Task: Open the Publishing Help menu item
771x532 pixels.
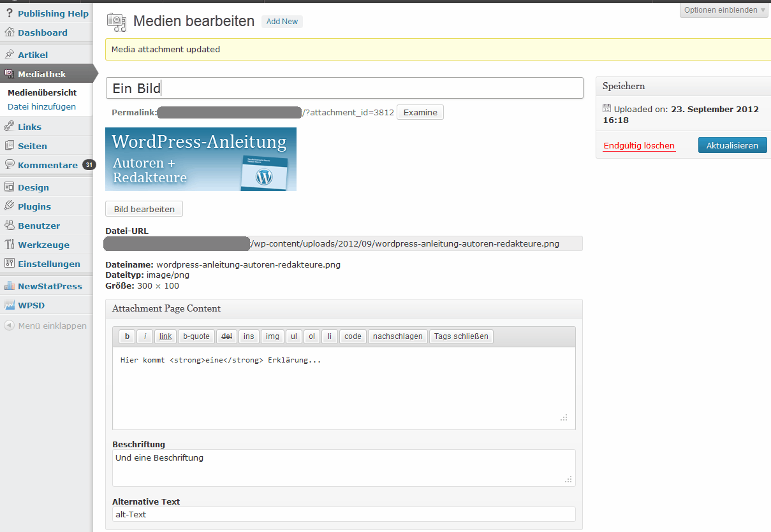Action: (x=53, y=13)
